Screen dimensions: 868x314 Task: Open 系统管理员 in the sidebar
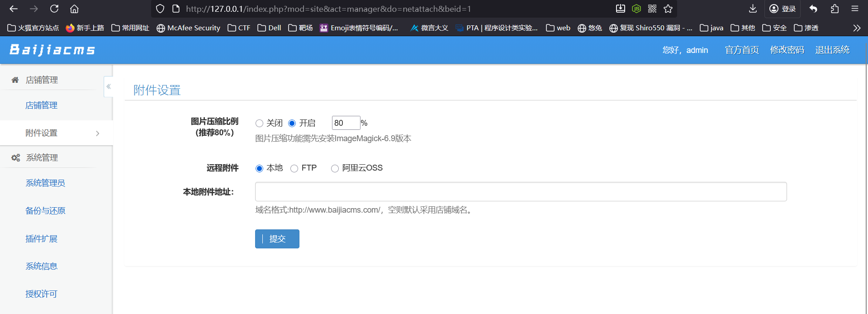coord(45,183)
